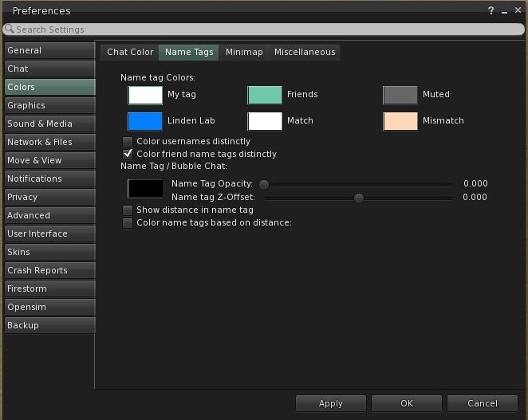528x420 pixels.
Task: Pick the Match color swatch
Action: coord(265,121)
